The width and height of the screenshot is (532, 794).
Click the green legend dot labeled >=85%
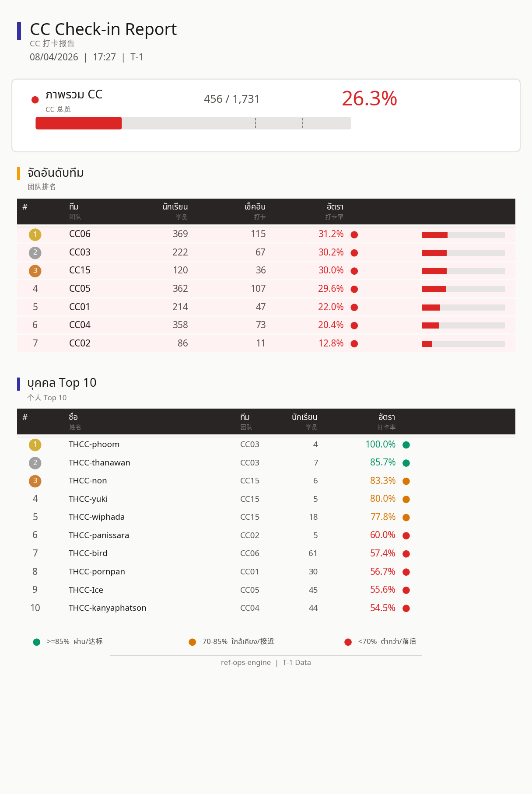pyautogui.click(x=37, y=642)
